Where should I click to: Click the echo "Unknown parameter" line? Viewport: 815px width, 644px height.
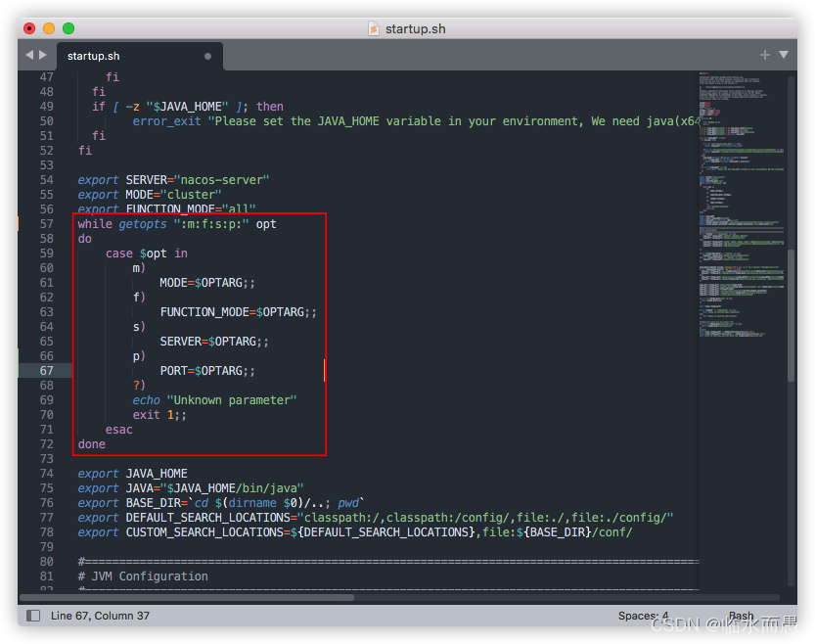pos(214,400)
